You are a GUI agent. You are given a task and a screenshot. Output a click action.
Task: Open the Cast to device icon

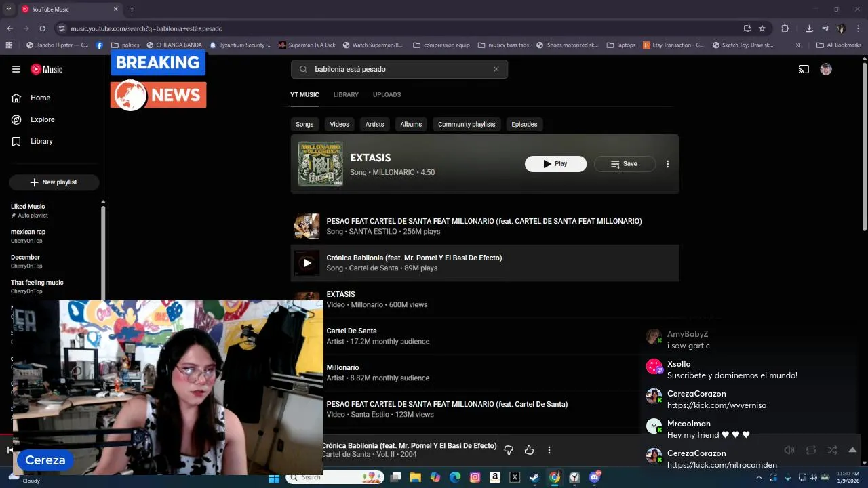coord(804,69)
